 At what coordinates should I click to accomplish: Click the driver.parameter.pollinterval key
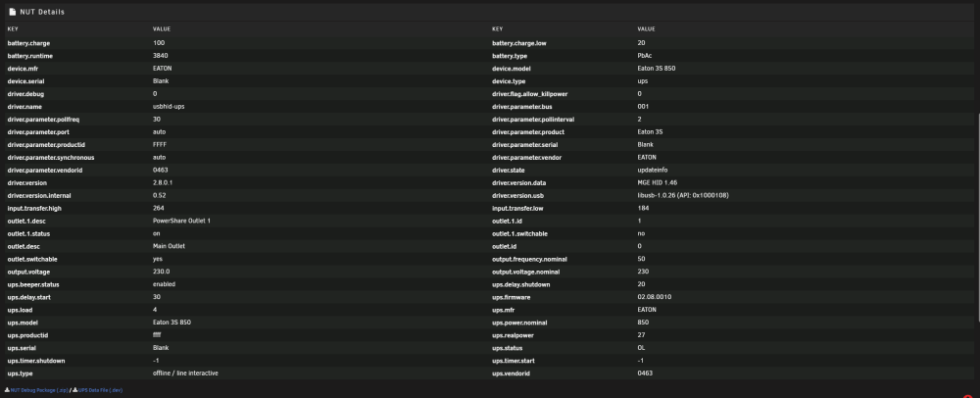click(x=533, y=120)
